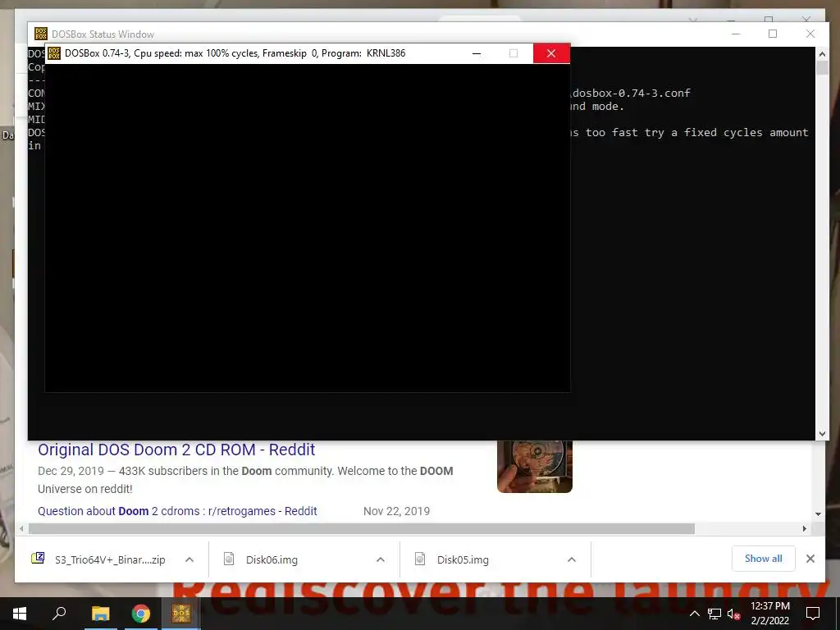The height and width of the screenshot is (630, 840).
Task: Close the DOSBox Status Window
Action: click(x=810, y=34)
